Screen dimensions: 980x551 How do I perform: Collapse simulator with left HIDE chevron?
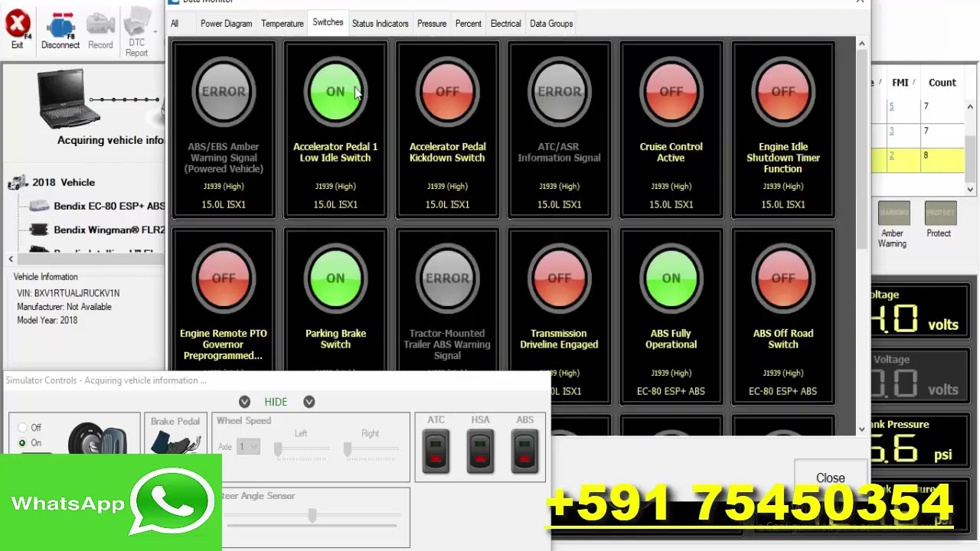[244, 402]
